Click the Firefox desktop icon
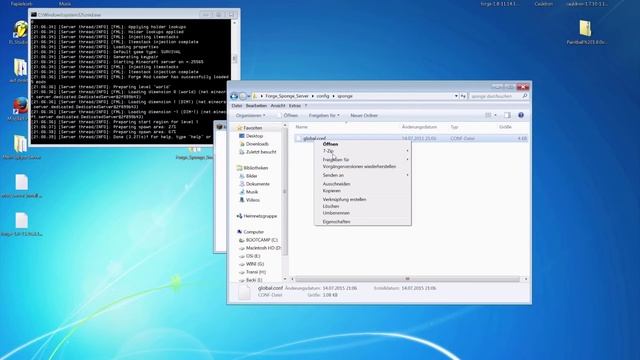Viewport: 640px width, 360px height. click(20, 106)
